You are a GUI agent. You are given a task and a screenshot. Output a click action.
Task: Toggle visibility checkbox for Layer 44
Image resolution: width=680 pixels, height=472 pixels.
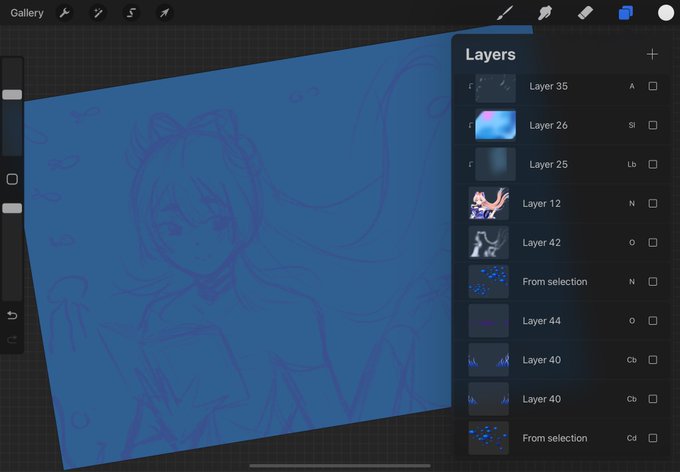(x=653, y=321)
